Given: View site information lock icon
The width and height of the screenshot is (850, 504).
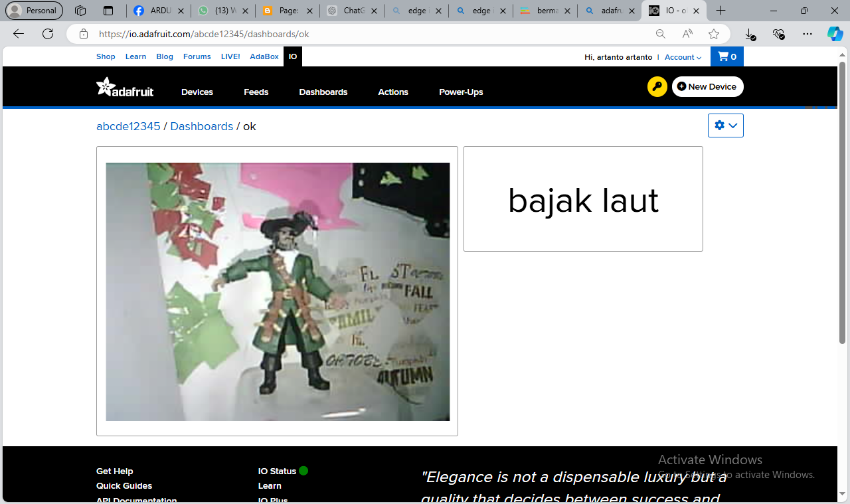Looking at the screenshot, I should tap(83, 34).
